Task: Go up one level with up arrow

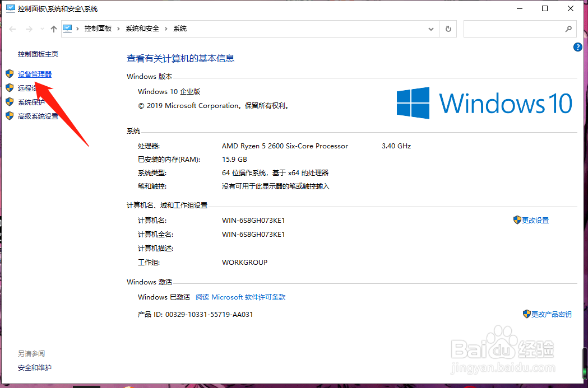Action: coord(54,29)
